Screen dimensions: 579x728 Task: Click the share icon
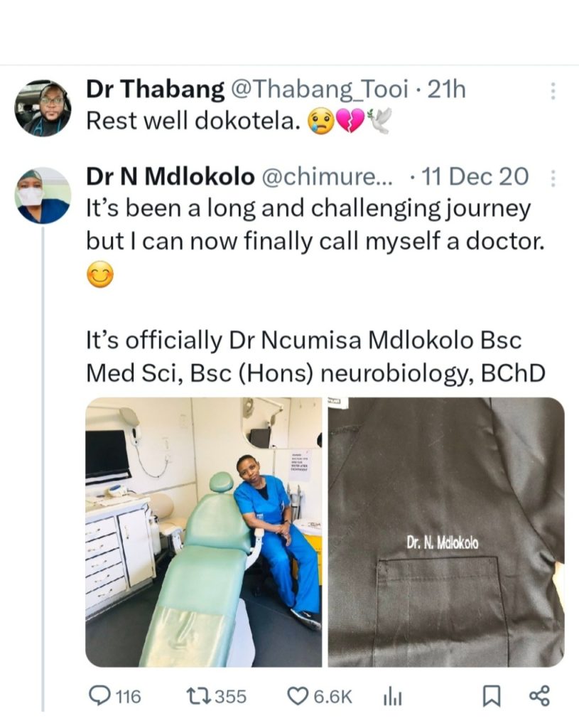[539, 696]
